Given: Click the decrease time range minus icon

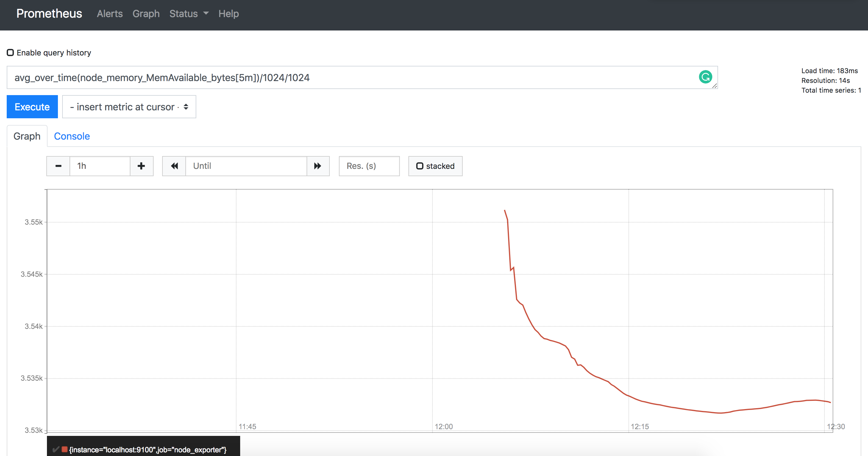Looking at the screenshot, I should (x=57, y=166).
